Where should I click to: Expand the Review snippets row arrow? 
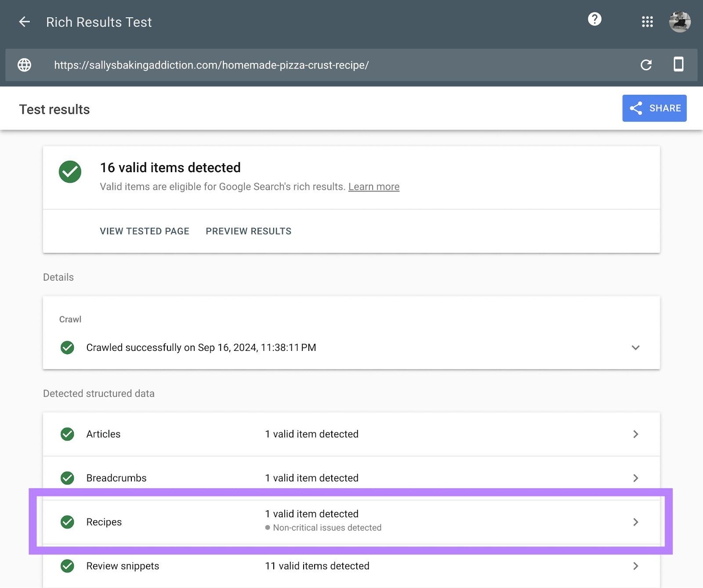click(x=635, y=566)
